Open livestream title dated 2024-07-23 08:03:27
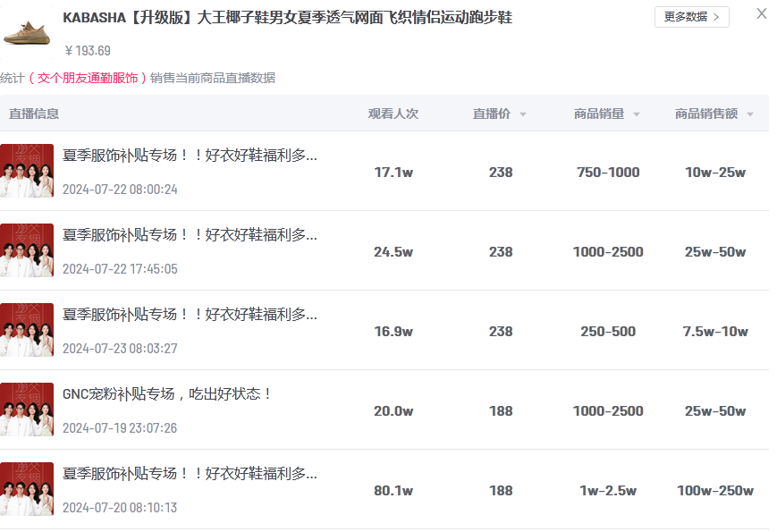 190,314
